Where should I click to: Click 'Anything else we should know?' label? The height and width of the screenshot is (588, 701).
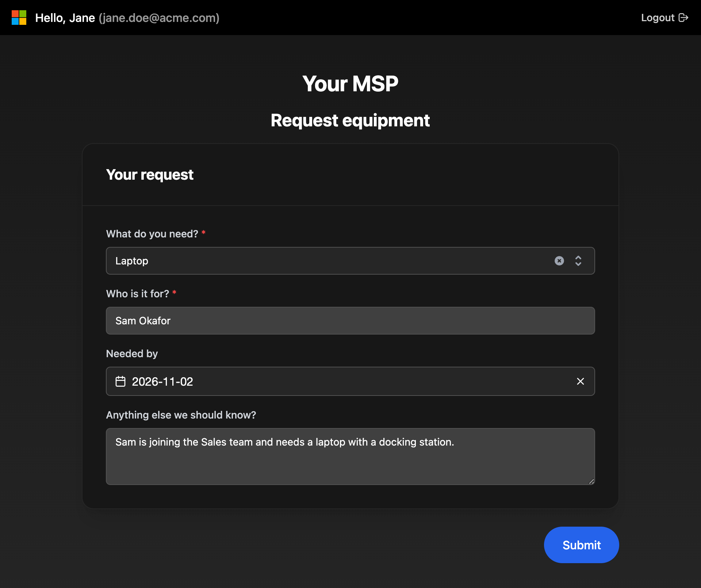click(181, 415)
